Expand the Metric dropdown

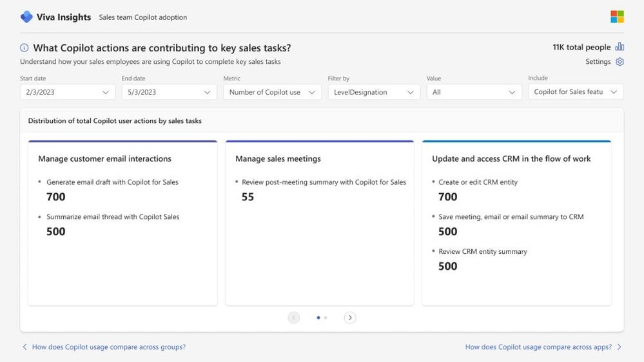[x=272, y=92]
